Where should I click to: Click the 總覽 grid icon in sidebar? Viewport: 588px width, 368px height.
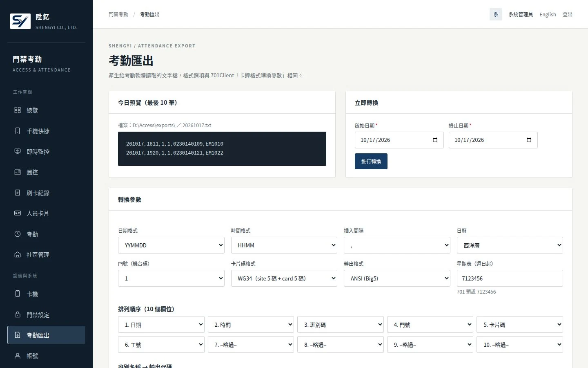point(18,110)
